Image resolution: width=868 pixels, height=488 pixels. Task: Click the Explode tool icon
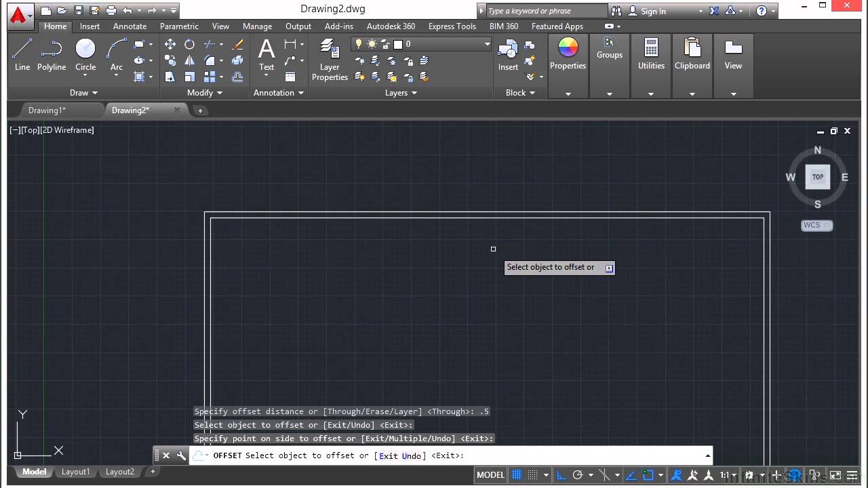coord(237,60)
